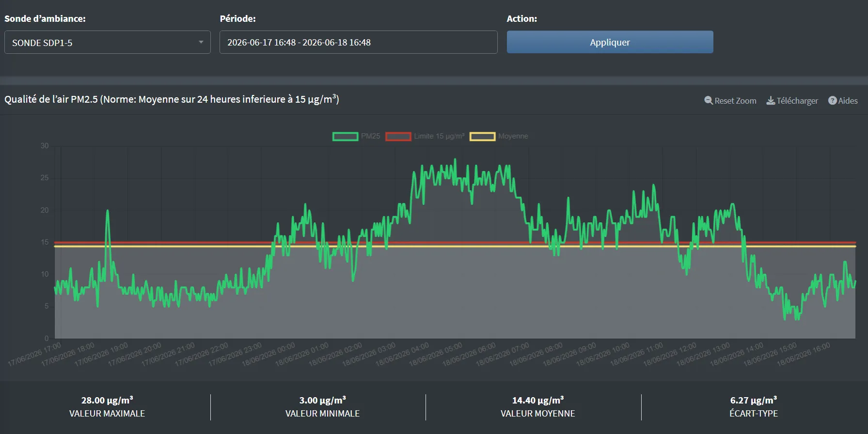Toggle the Limite 15 µg/m³ legend series
Screen dimensions: 868x434
click(x=425, y=136)
